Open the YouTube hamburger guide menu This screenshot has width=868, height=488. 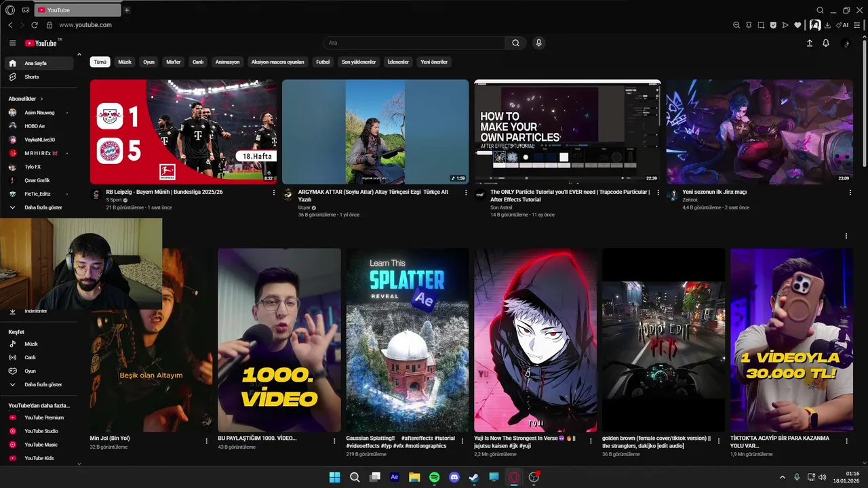click(x=12, y=43)
